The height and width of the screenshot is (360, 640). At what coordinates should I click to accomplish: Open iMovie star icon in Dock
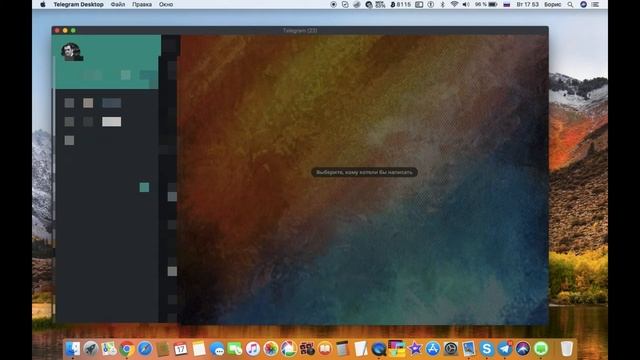(415, 349)
